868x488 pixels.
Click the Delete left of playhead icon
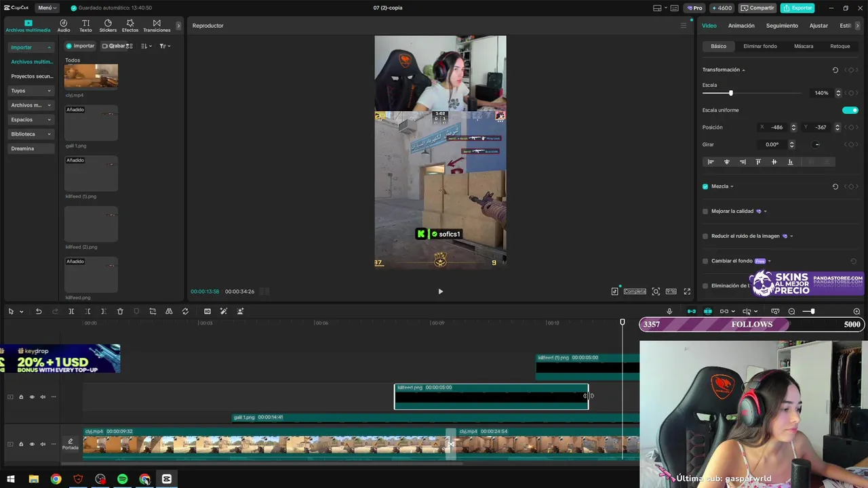(87, 311)
